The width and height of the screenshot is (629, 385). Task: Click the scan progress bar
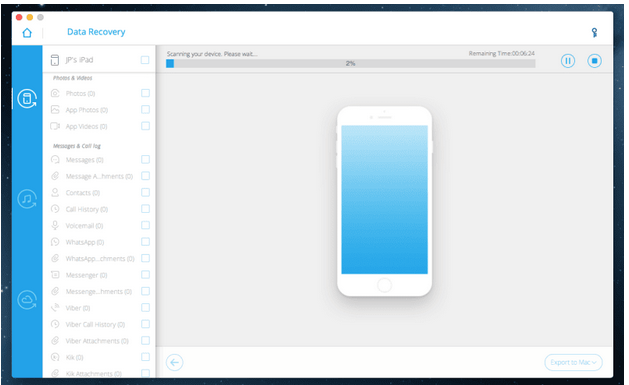pyautogui.click(x=351, y=63)
